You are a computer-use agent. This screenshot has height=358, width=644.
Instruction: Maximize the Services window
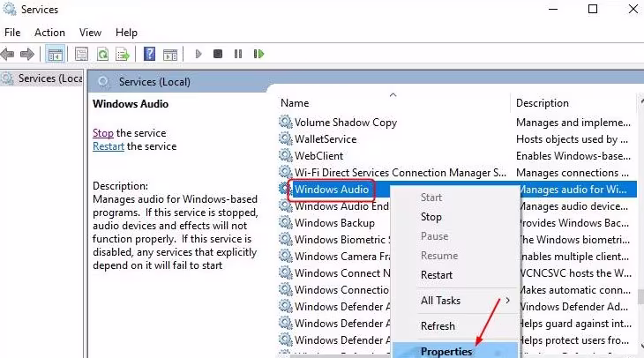[593, 9]
